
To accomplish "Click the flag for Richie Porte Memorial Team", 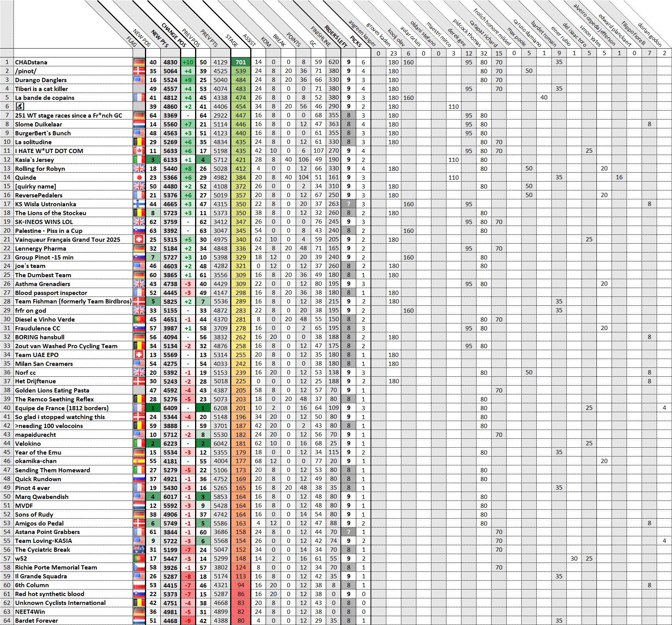I will click(x=139, y=568).
